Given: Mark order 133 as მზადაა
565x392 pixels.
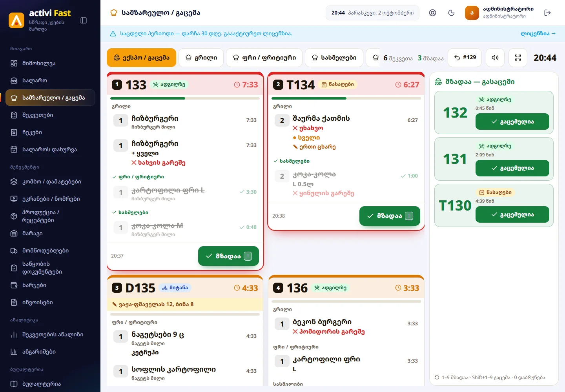Looking at the screenshot, I should pyautogui.click(x=228, y=256).
